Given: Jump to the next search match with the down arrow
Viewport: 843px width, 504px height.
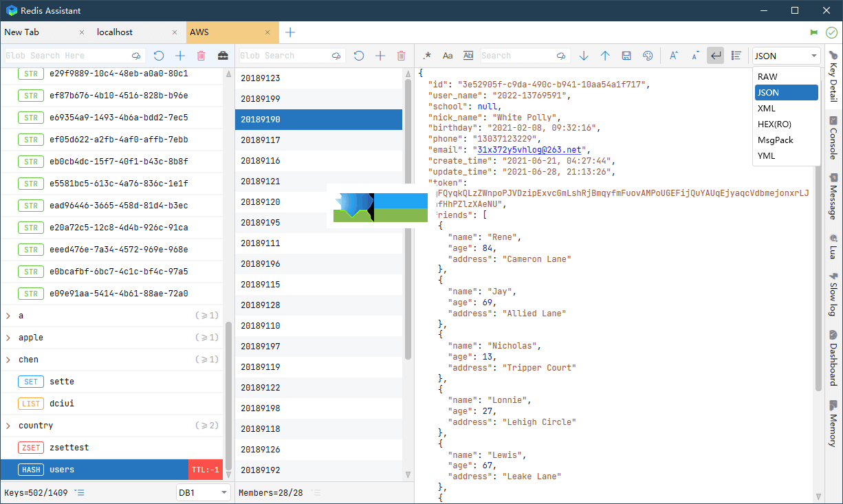Looking at the screenshot, I should 584,56.
